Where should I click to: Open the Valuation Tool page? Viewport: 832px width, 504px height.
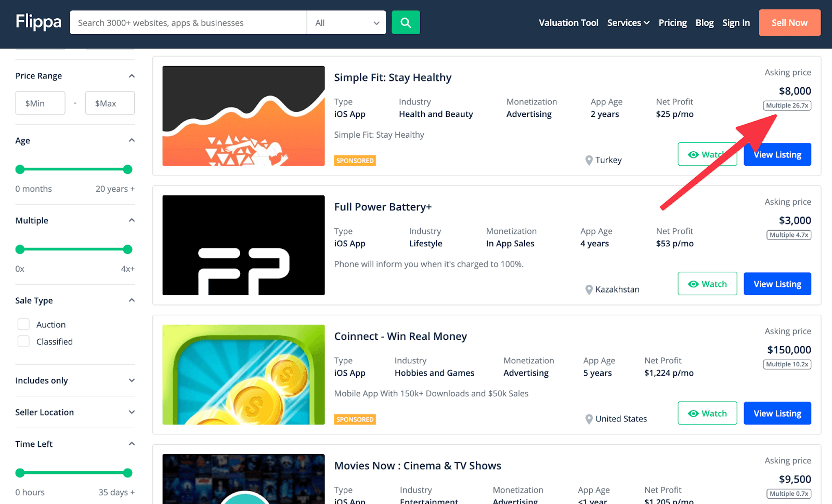(x=568, y=23)
